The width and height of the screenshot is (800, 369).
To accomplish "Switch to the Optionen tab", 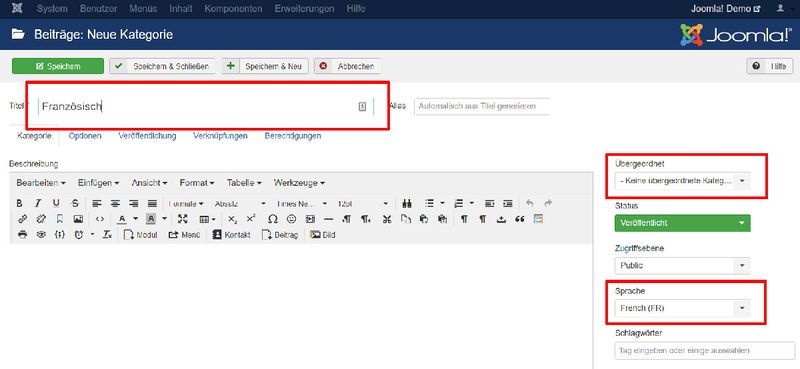I will click(x=85, y=136).
